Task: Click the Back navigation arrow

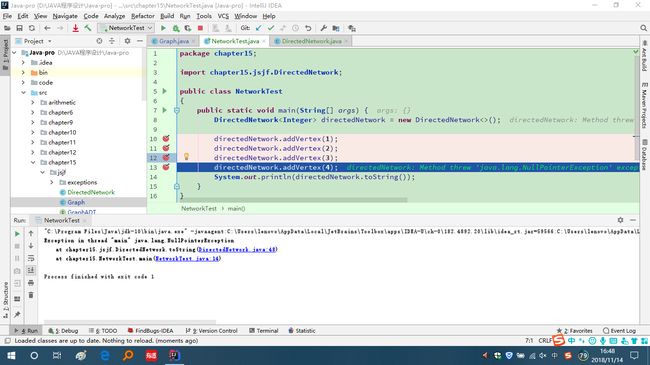Action: (x=47, y=28)
